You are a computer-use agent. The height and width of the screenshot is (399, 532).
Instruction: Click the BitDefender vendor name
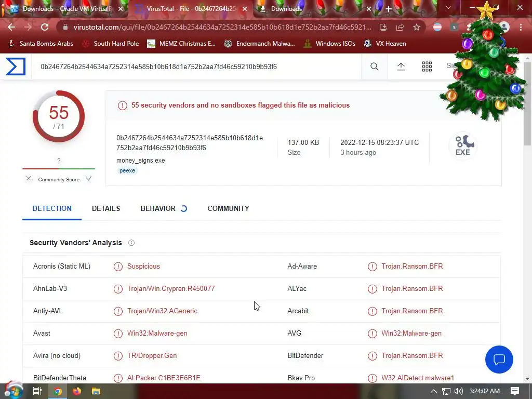point(305,355)
